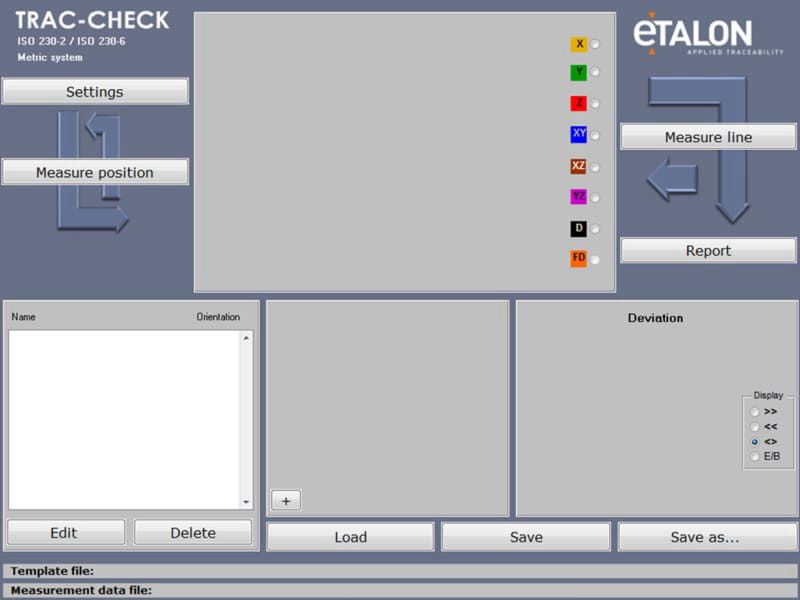
Task: Delete the selected line entry
Action: [193, 533]
